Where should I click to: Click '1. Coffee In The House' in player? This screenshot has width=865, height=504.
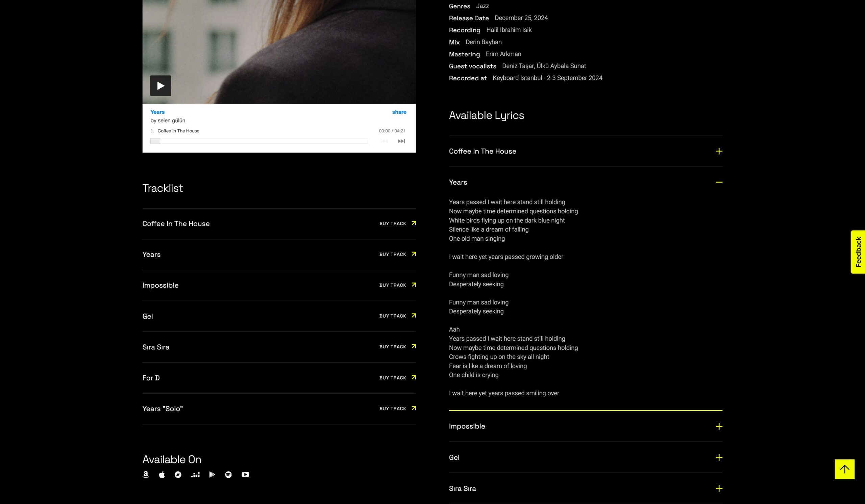175,131
